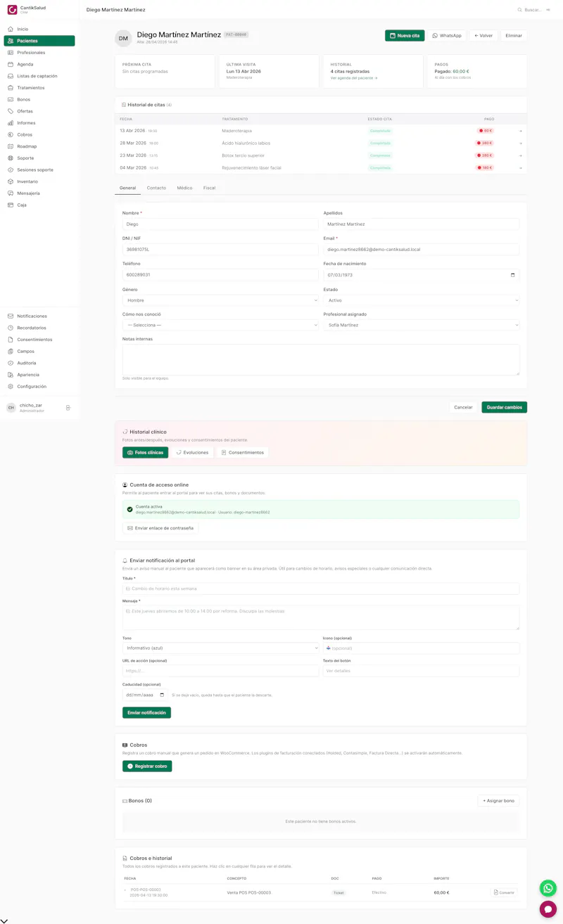This screenshot has height=924, width=563.
Task: Click the Caducidad date field
Action: pos(145,695)
